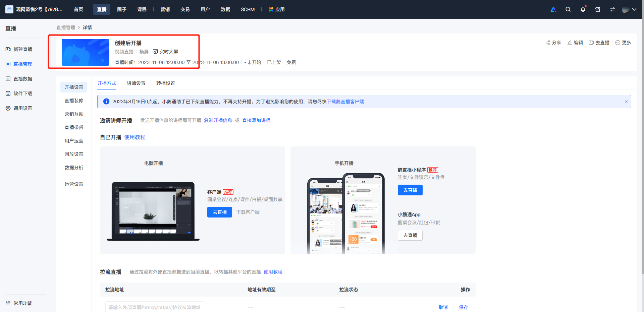Open the notification bell

(583, 9)
